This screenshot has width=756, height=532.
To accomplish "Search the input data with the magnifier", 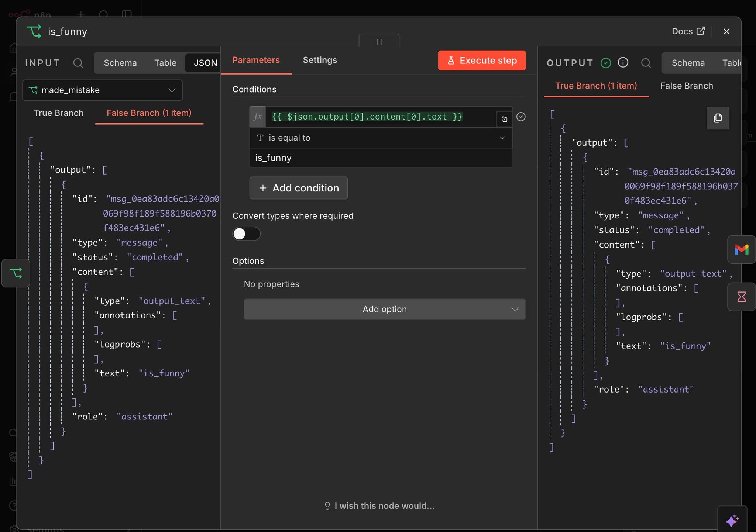I will [x=78, y=63].
